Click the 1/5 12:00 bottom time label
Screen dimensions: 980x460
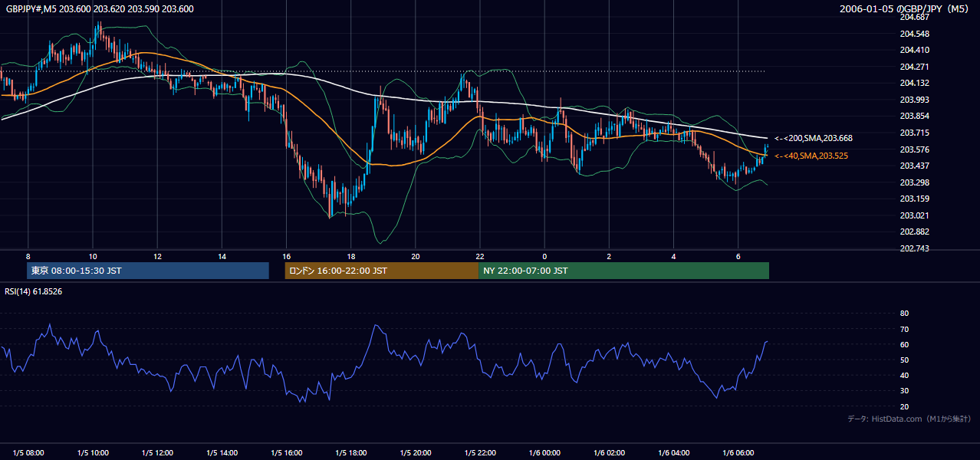tap(157, 452)
